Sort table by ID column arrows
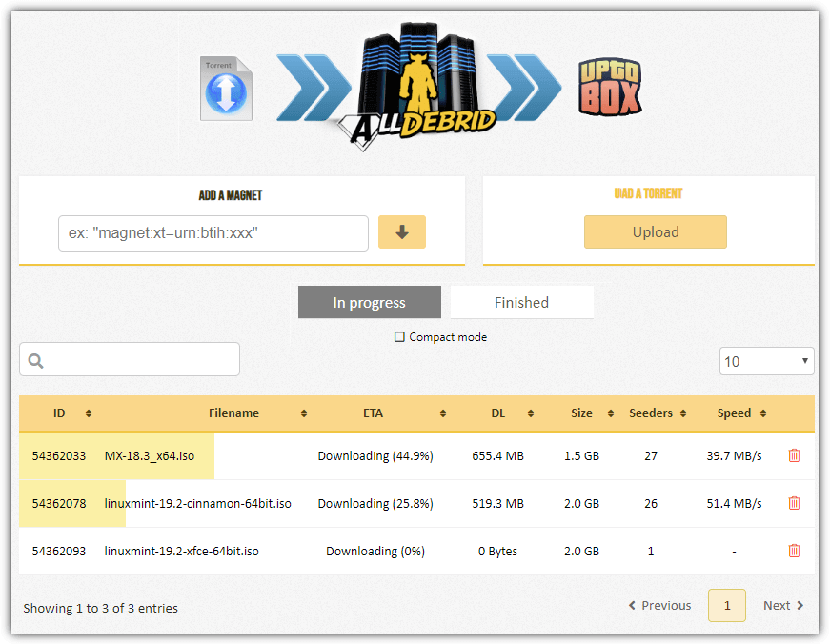 [x=89, y=413]
